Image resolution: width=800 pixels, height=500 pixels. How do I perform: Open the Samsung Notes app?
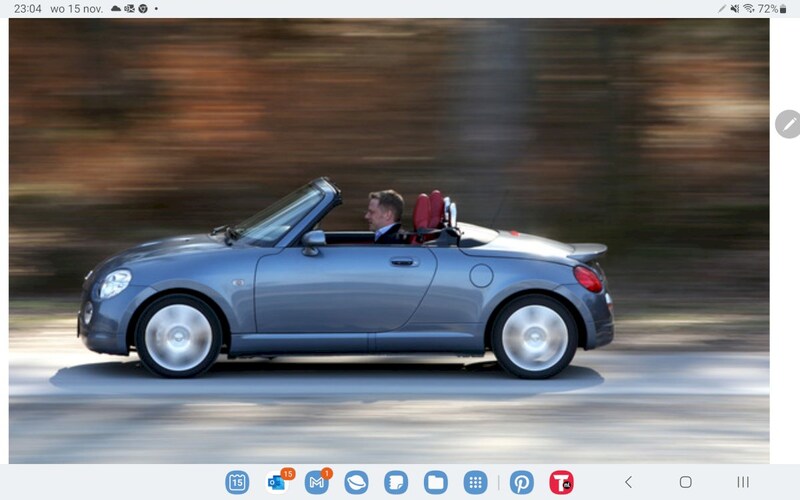pos(396,482)
